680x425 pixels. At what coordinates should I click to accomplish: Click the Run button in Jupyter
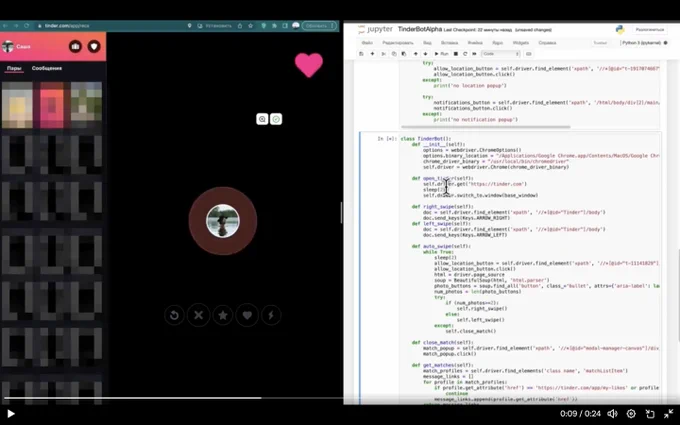pyautogui.click(x=441, y=54)
